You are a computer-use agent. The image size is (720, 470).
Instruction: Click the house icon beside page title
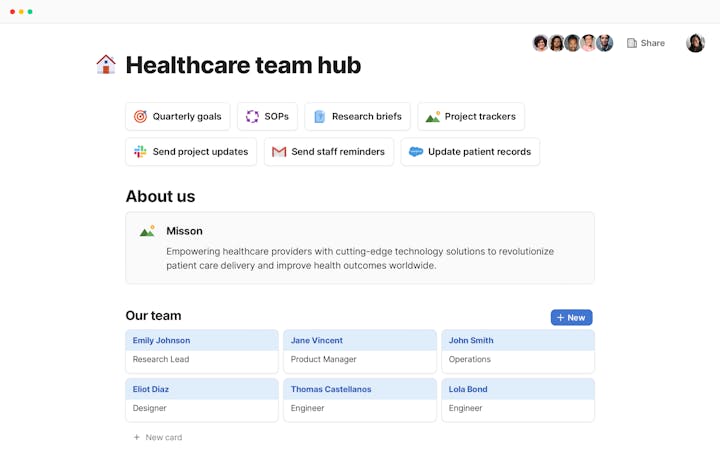[105, 65]
